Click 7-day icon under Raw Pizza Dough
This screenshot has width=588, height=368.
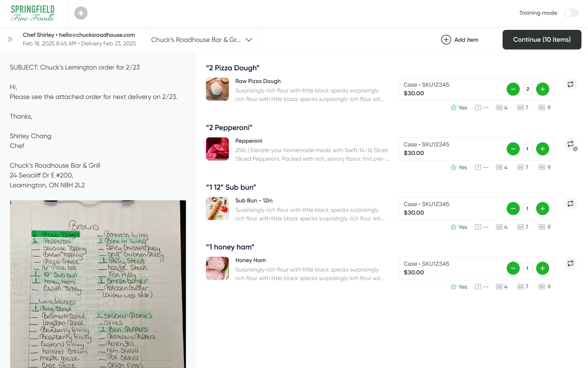point(478,108)
